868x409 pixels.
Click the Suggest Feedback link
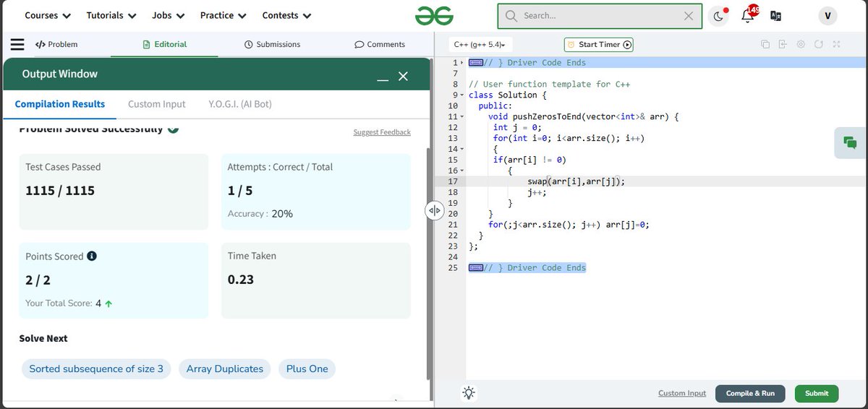point(382,132)
